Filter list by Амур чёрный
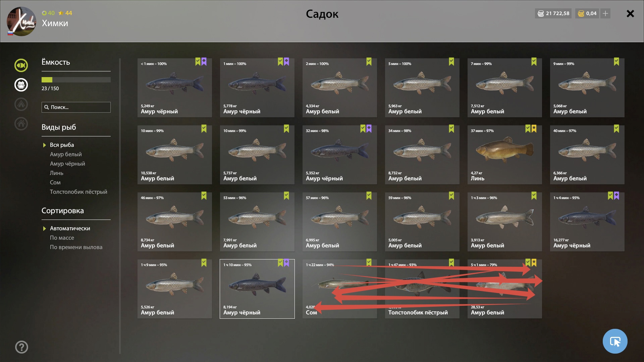 67,164
